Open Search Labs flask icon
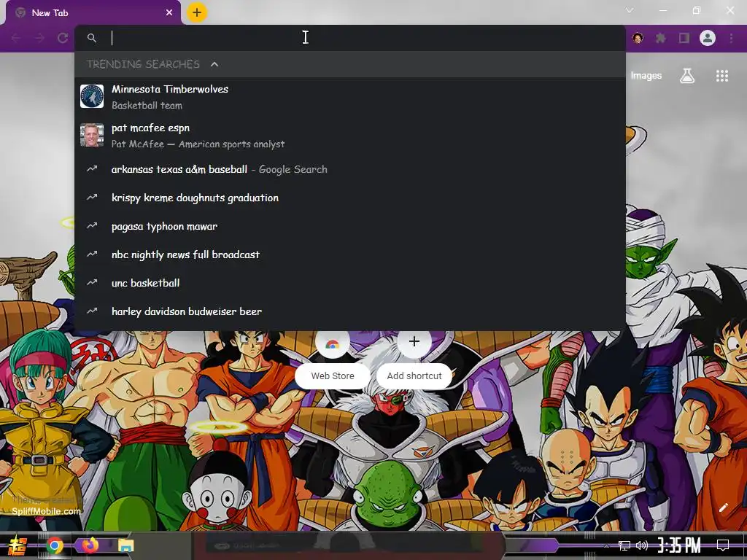Viewport: 747px width, 560px height. 687,76
